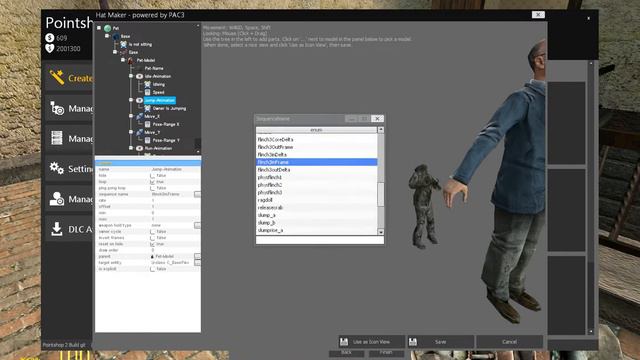Click the Move_X bone icon

click(x=139, y=116)
